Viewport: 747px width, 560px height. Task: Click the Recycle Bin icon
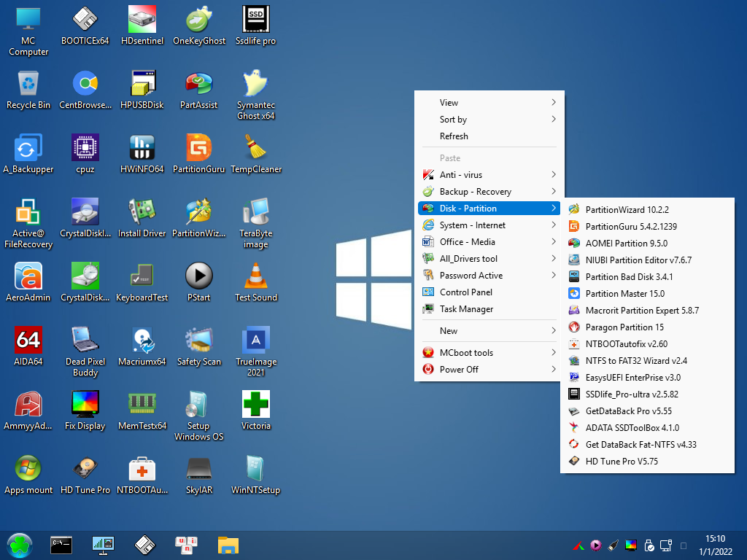coord(28,86)
